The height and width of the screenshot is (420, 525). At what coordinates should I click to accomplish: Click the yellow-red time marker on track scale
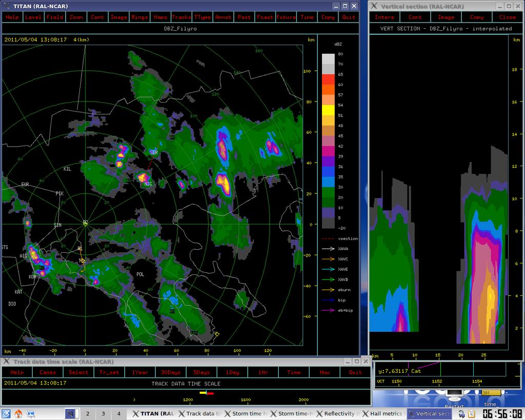click(x=207, y=393)
